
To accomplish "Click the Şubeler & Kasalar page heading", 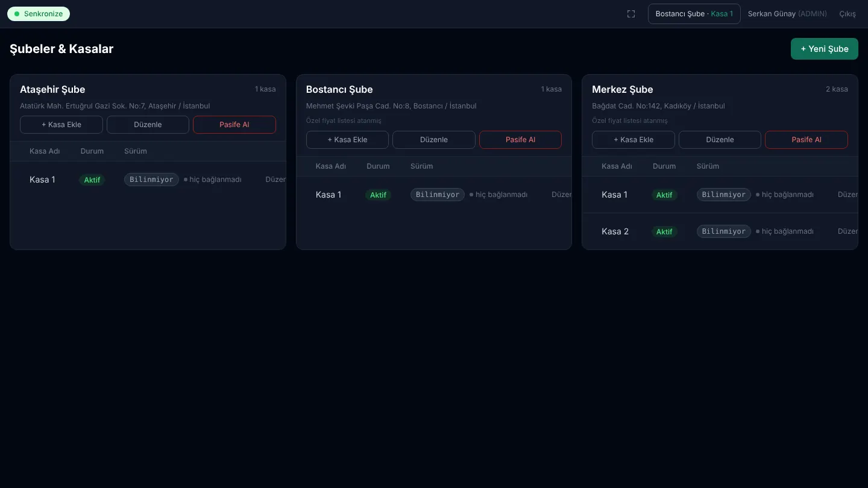I will click(x=61, y=49).
